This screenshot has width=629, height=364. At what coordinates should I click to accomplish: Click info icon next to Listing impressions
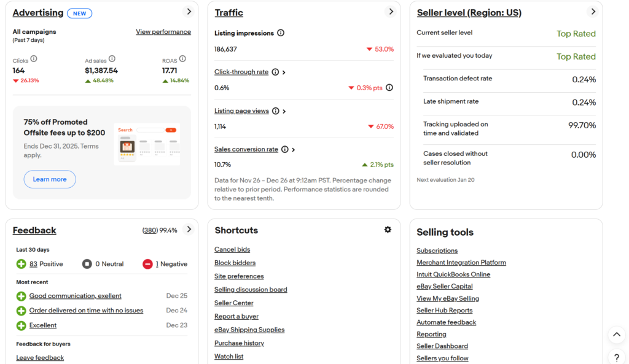click(281, 33)
